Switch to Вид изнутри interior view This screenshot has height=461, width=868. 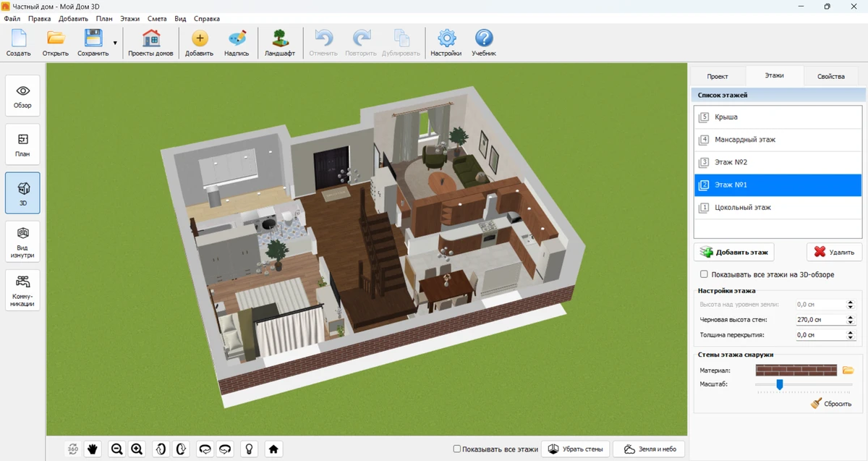coord(22,242)
